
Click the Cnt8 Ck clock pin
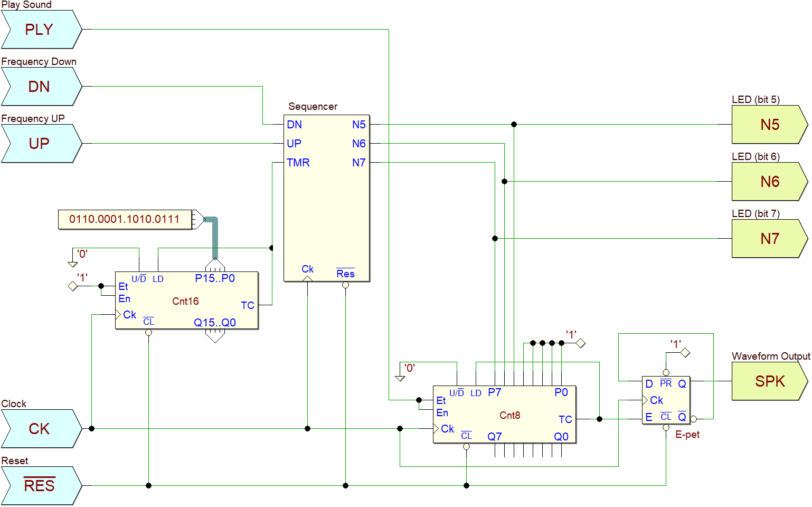click(x=447, y=429)
